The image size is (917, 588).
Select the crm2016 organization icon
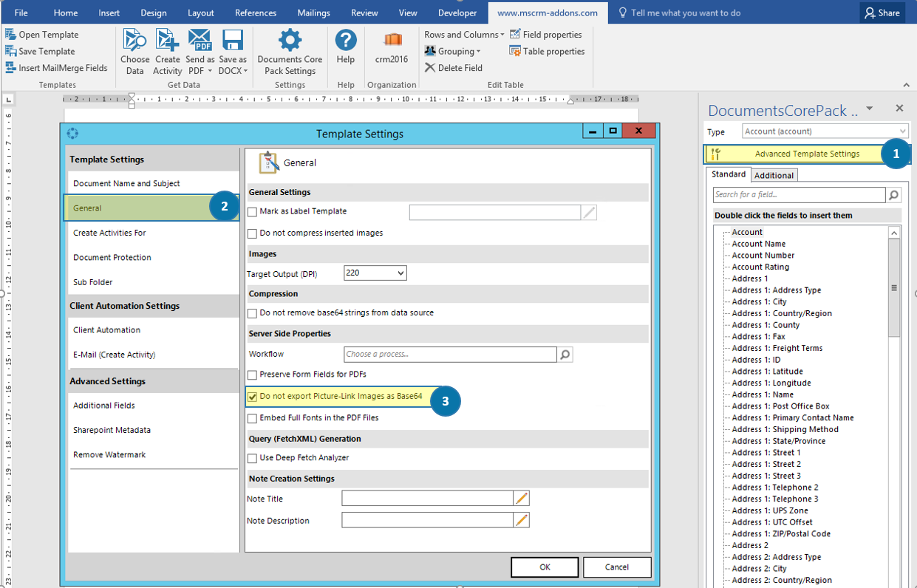pos(392,40)
